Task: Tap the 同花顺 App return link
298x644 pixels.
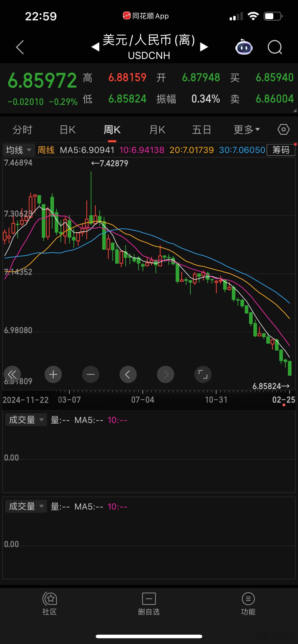Action: point(146,16)
